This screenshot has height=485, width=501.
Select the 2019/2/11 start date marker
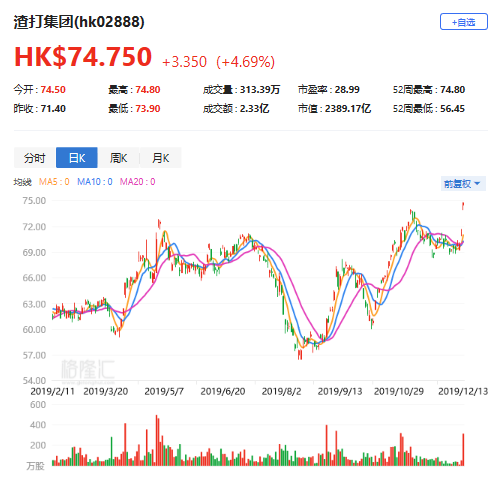(x=53, y=391)
